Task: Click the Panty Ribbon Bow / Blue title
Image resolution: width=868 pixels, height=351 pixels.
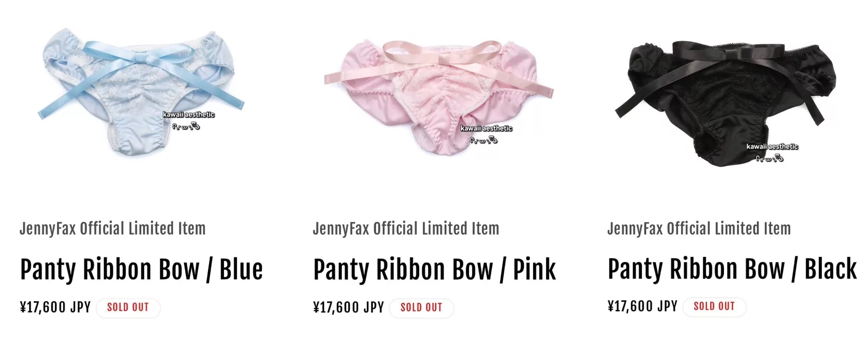Action: tap(141, 270)
